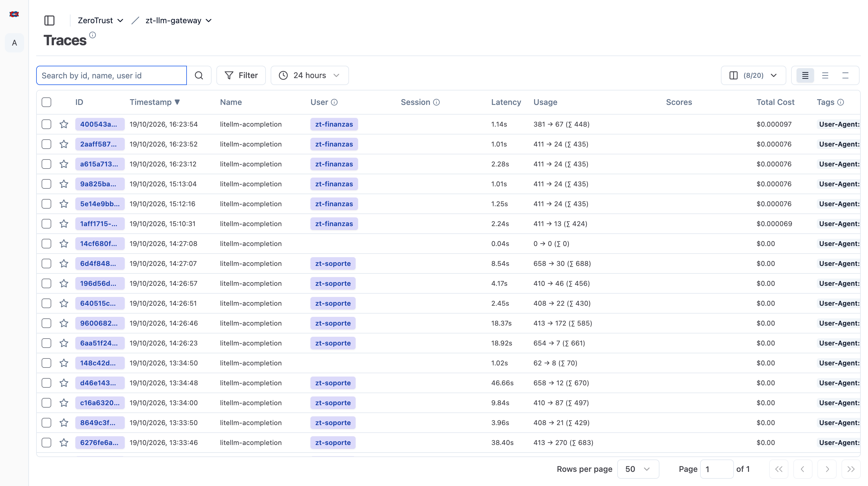Check the row for trace 6d4f848...
This screenshot has height=486, width=868.
tap(46, 264)
